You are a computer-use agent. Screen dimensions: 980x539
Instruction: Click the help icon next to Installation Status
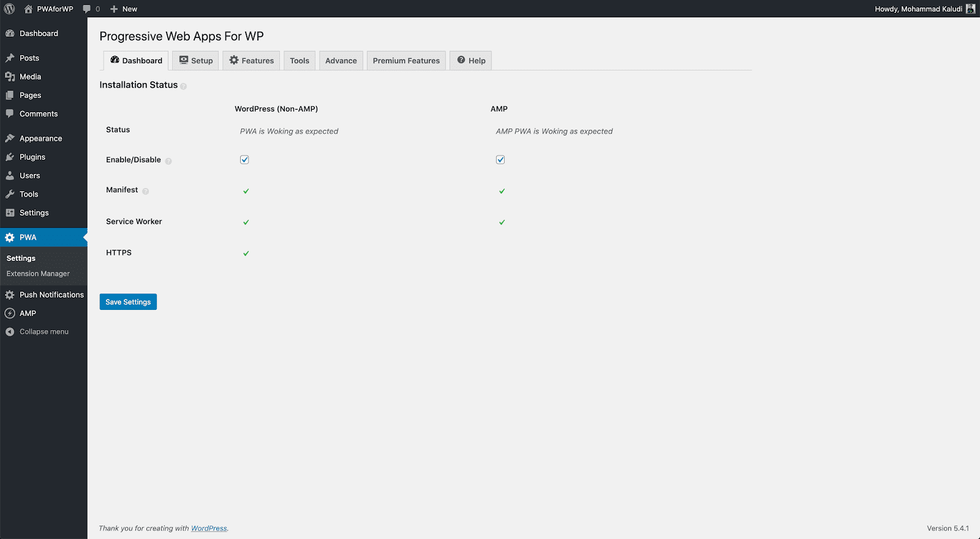pos(183,86)
